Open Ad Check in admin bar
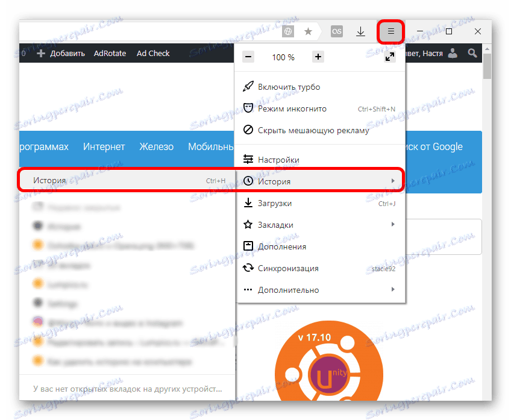The width and height of the screenshot is (511, 420). [153, 54]
